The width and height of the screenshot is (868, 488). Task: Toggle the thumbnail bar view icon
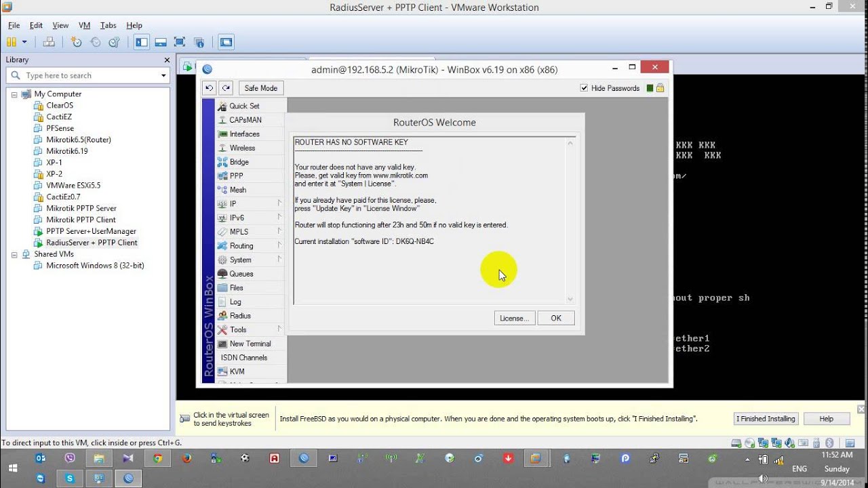161,42
